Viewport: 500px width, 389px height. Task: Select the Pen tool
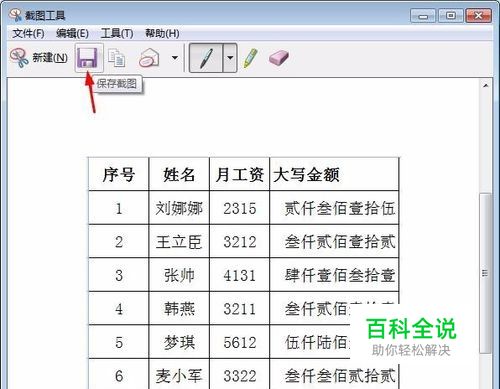(x=206, y=58)
